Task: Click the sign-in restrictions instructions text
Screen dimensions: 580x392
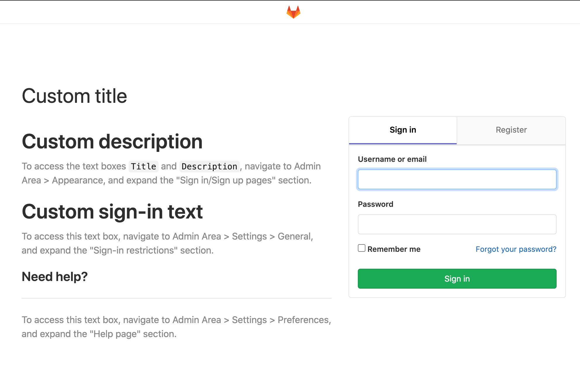Action: click(x=167, y=243)
